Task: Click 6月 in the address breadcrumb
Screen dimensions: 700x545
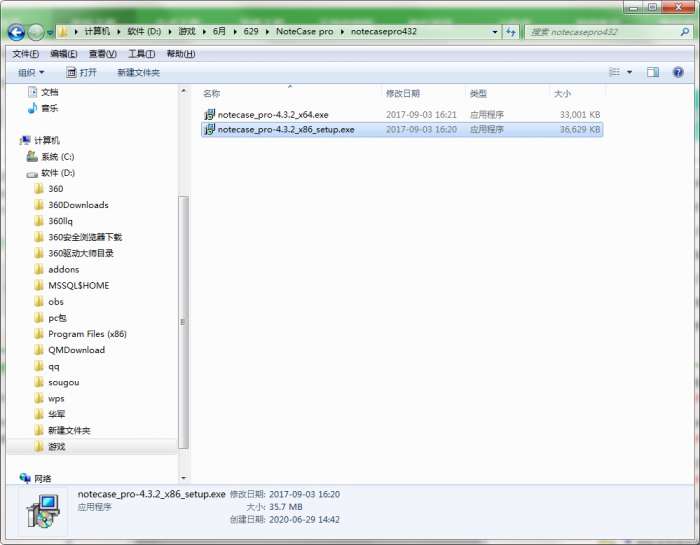Action: [x=219, y=31]
